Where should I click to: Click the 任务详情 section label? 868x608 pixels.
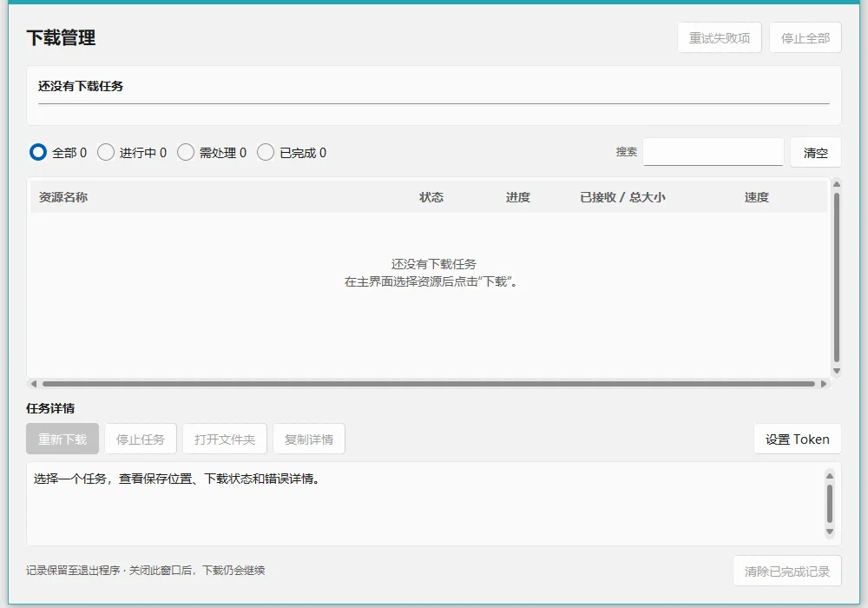coord(50,408)
